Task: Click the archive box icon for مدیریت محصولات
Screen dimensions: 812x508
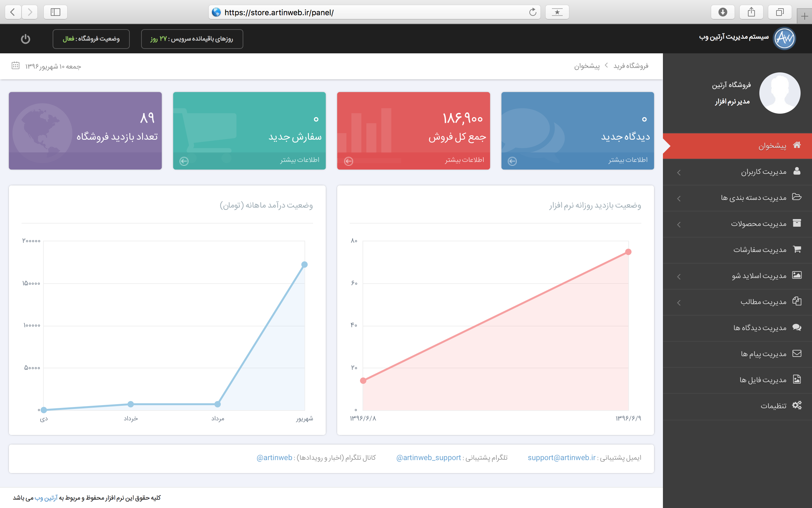Action: click(797, 223)
